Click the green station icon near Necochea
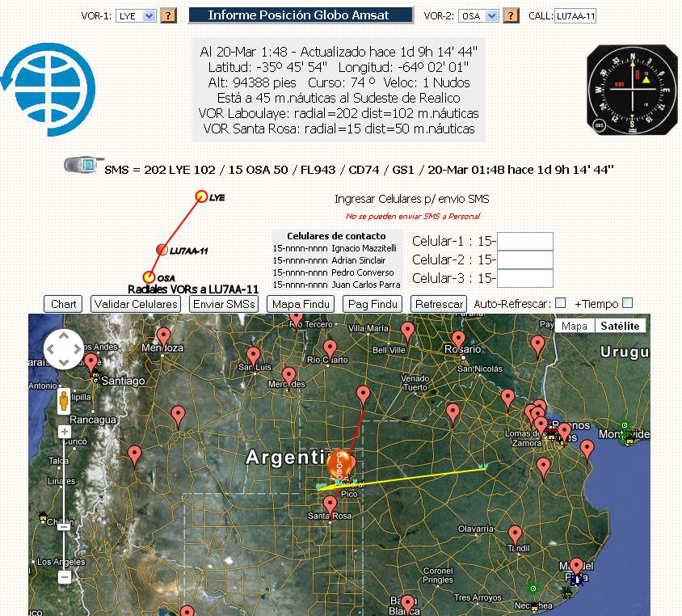682x616 pixels. pyautogui.click(x=533, y=589)
